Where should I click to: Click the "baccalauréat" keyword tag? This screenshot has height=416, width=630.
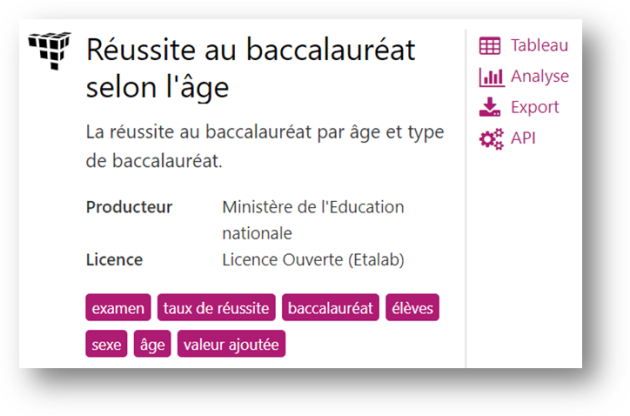[x=331, y=309]
